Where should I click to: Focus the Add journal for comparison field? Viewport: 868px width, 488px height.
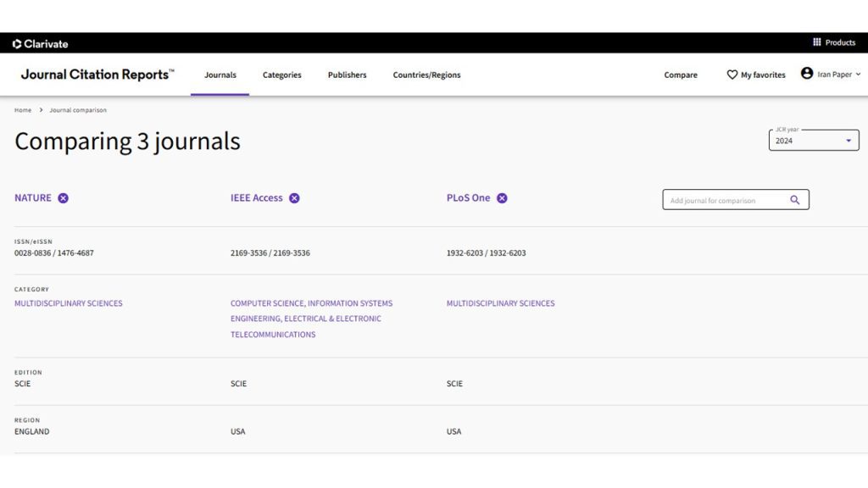click(x=736, y=200)
